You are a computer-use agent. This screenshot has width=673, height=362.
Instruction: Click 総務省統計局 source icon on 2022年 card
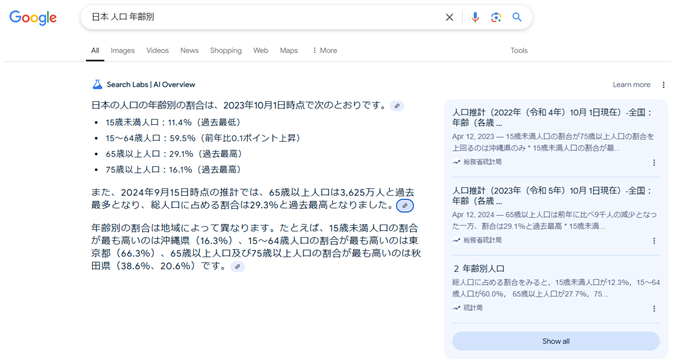[x=456, y=162]
